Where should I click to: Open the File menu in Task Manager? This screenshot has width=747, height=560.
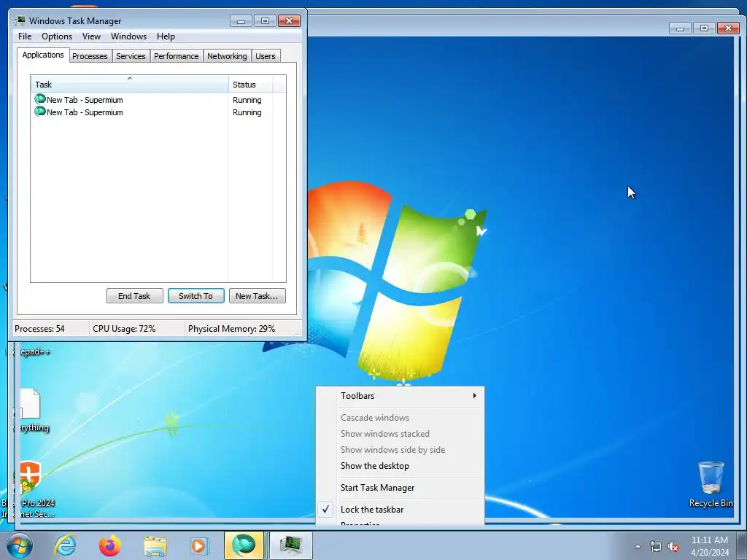(25, 36)
